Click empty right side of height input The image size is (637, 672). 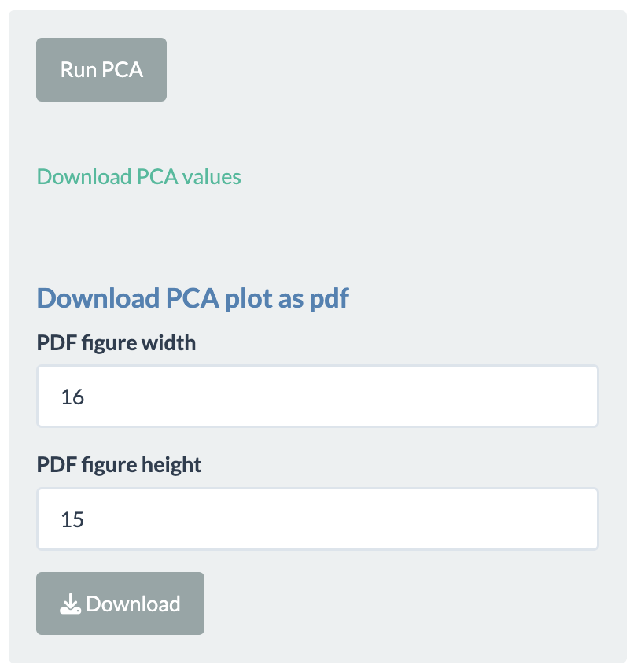471,519
